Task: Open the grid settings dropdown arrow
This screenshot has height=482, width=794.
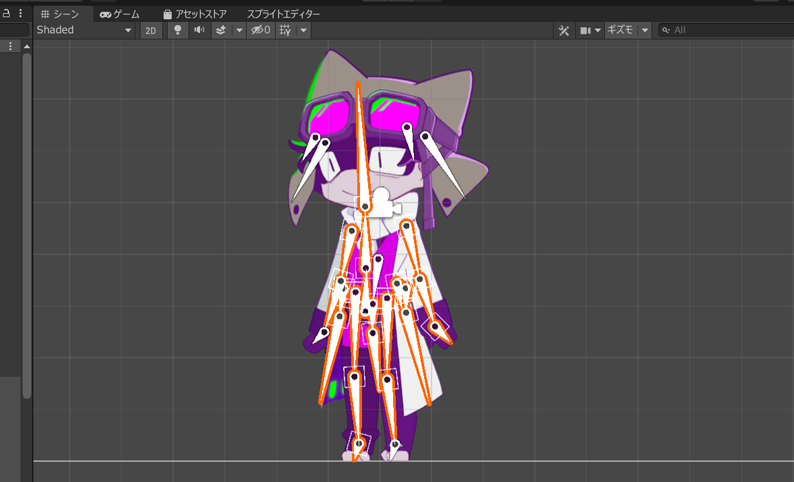Action: (x=303, y=30)
